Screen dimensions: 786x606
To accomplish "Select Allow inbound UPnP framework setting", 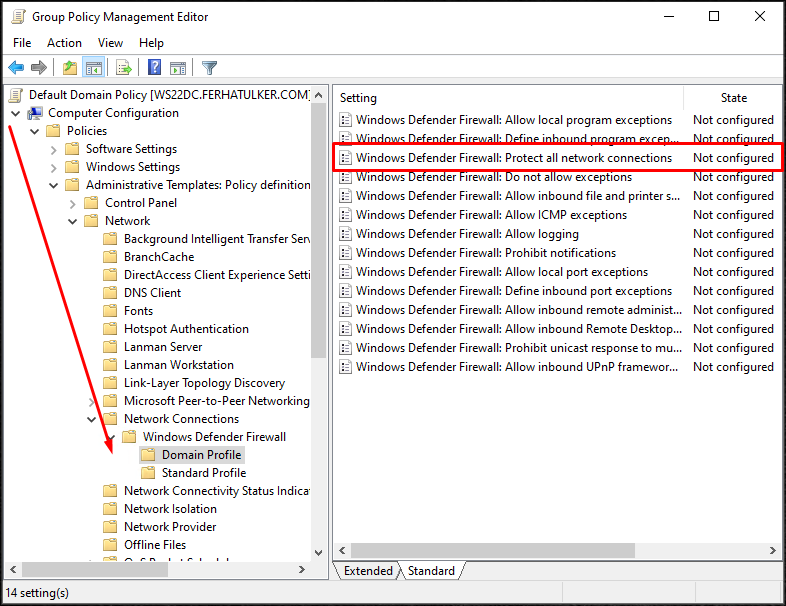I will tap(556, 367).
